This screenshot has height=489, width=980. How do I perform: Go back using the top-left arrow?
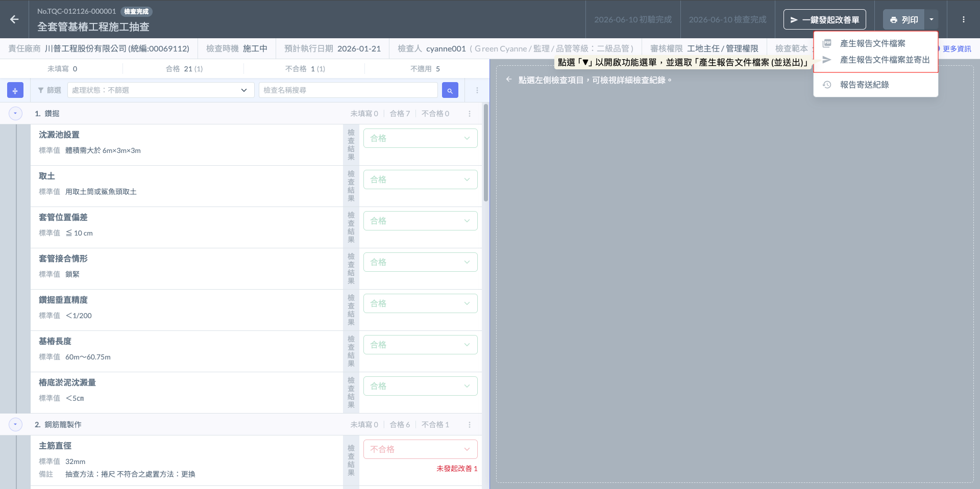click(x=14, y=19)
